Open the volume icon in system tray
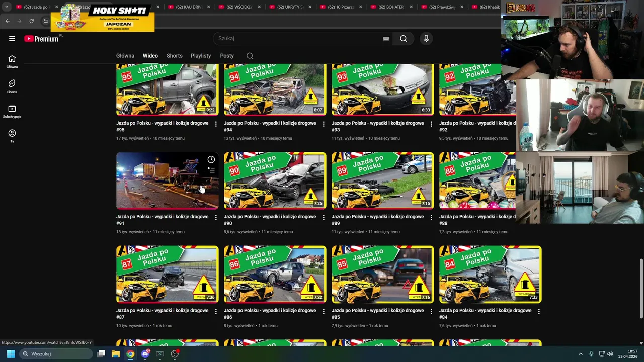Viewport: 644px width, 362px height. coord(610,354)
